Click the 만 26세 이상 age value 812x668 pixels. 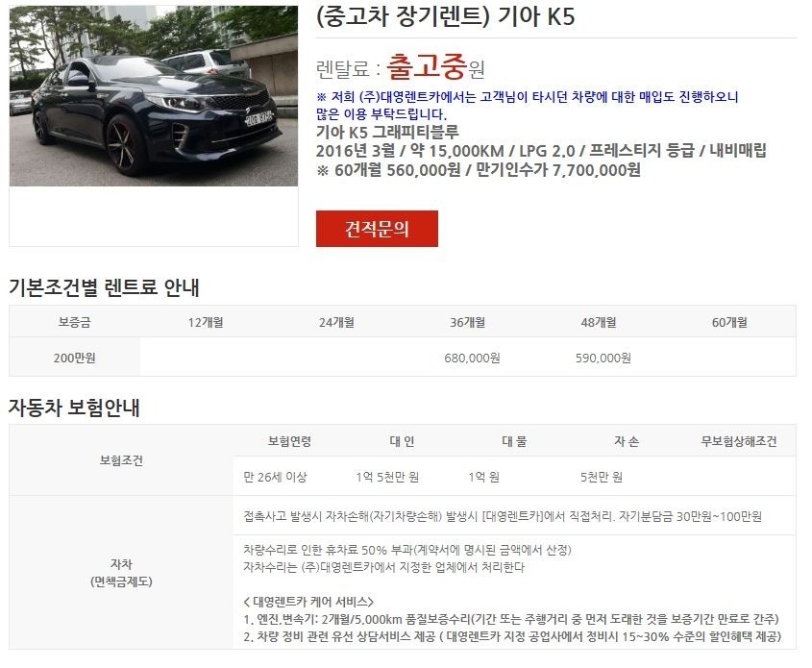(x=275, y=477)
